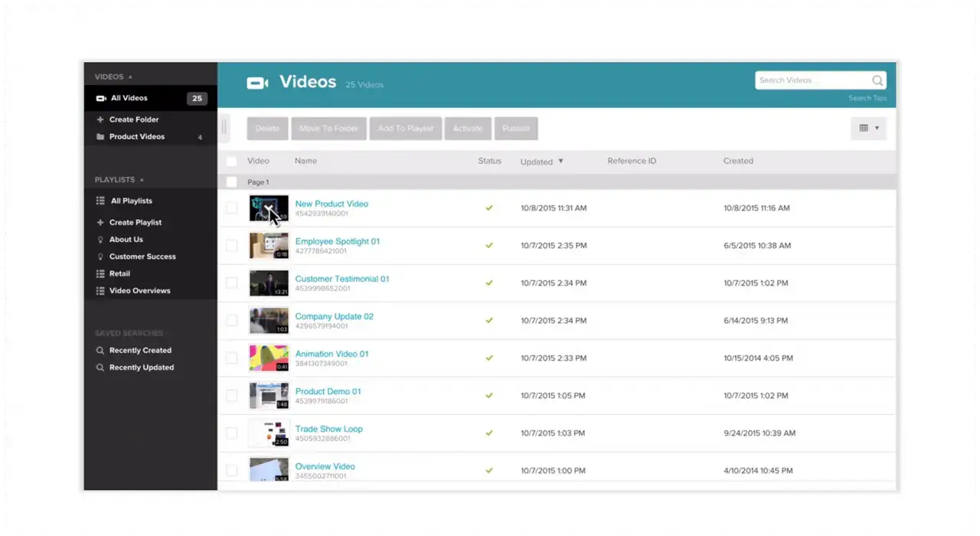
Task: Select the Customer Success playlist entry
Action: click(143, 256)
